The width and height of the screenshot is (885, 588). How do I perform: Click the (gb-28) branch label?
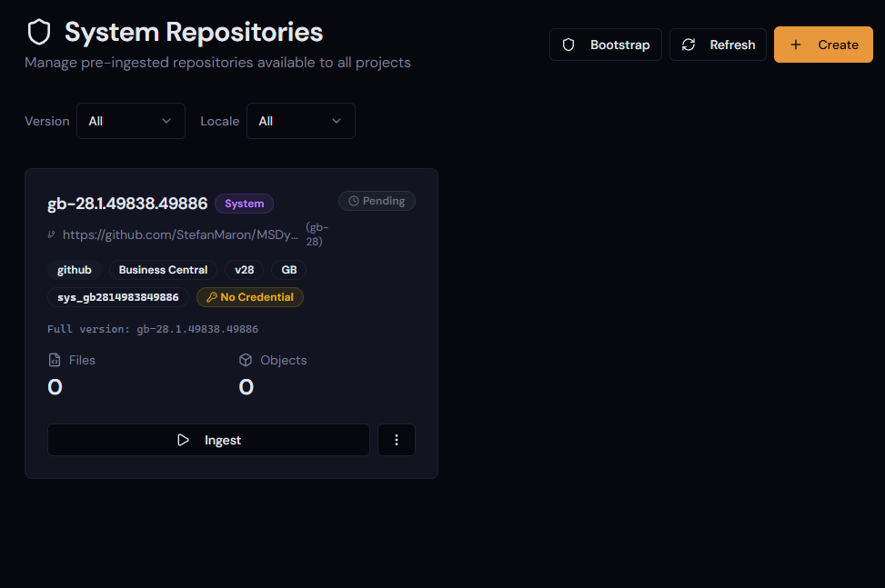point(317,234)
